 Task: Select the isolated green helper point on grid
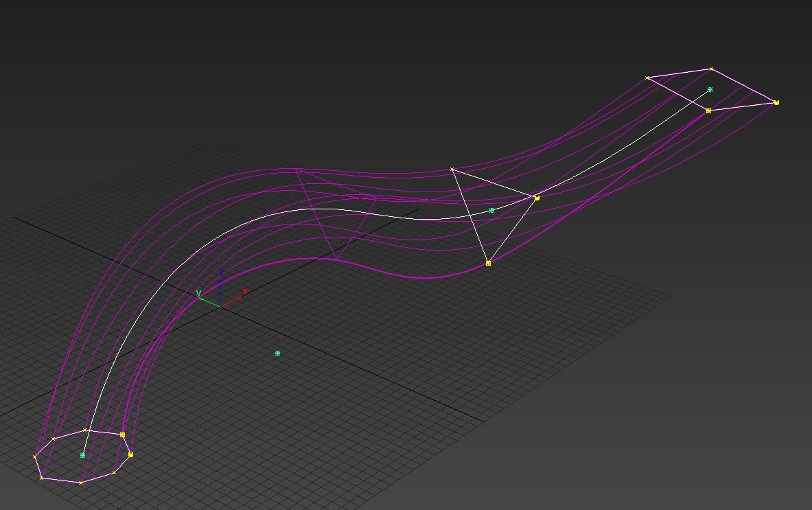point(277,353)
